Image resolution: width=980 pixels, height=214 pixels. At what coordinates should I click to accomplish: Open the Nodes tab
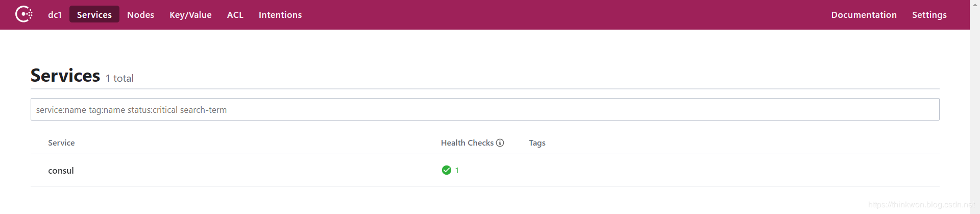pos(140,15)
